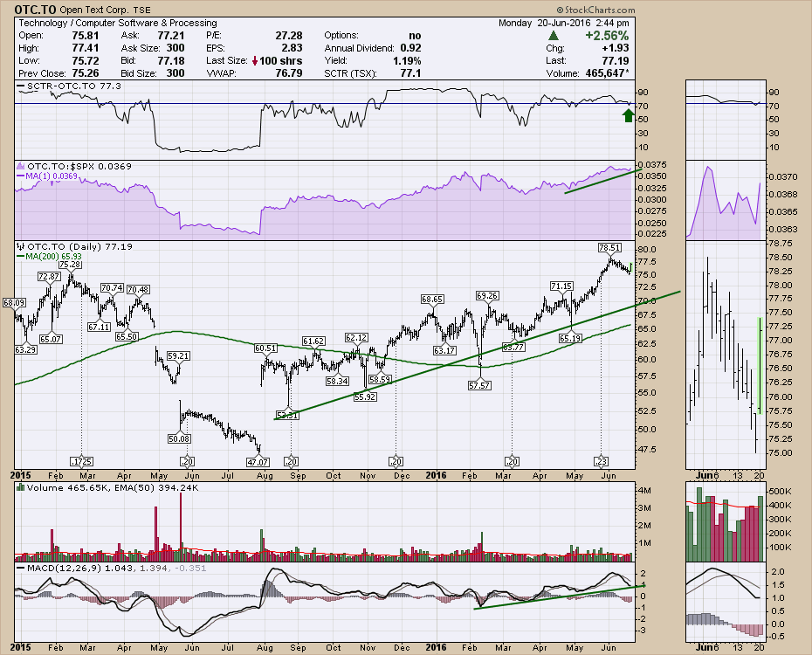Click the .1725 dividend marker
The image size is (812, 655).
tap(81, 461)
